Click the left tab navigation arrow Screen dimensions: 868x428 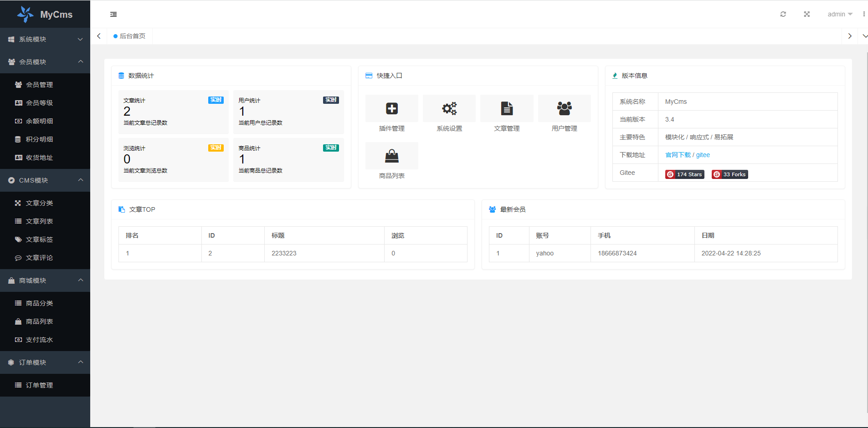[x=99, y=36]
